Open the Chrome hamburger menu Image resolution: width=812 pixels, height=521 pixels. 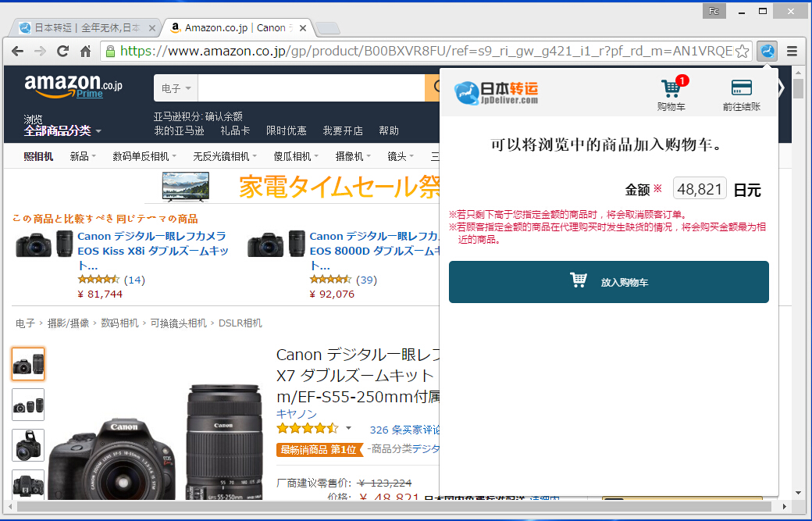(x=792, y=52)
